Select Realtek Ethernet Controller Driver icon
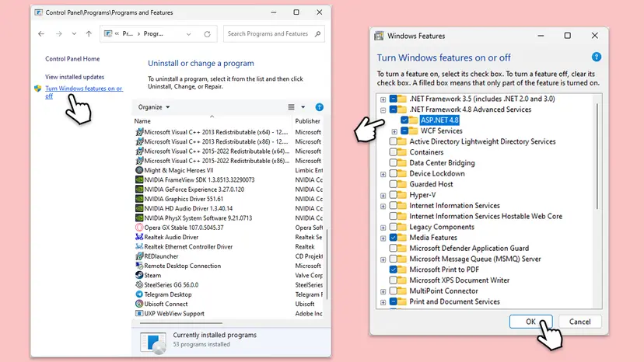This screenshot has width=644, height=362. click(139, 246)
